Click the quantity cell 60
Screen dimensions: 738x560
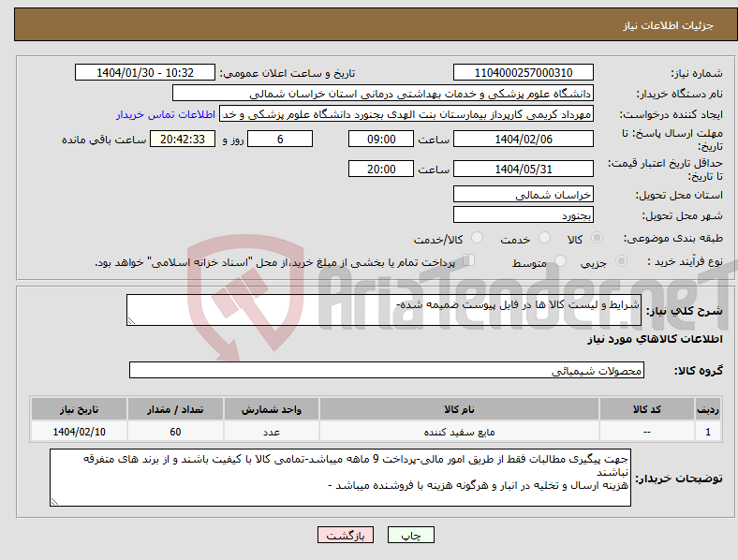pyautogui.click(x=175, y=432)
